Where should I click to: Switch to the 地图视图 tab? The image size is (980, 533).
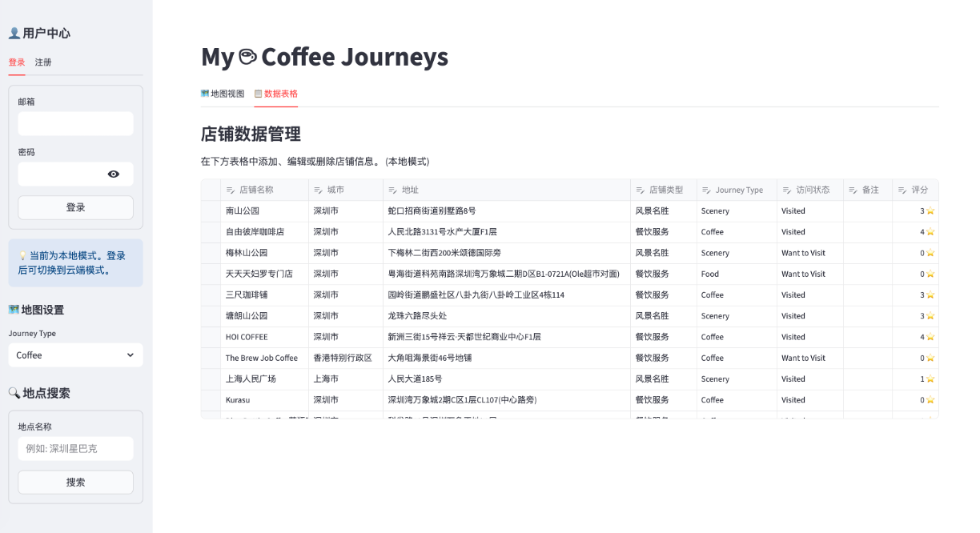click(223, 94)
